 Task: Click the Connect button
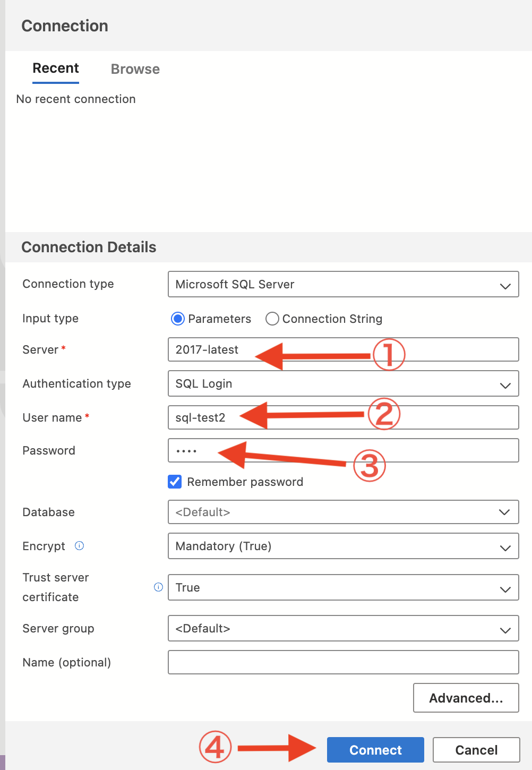375,750
